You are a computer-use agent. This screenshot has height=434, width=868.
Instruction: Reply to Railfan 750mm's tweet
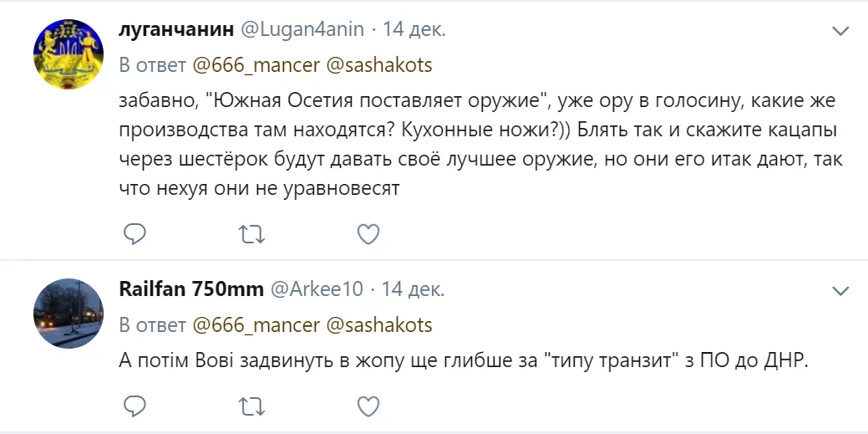[x=135, y=406]
